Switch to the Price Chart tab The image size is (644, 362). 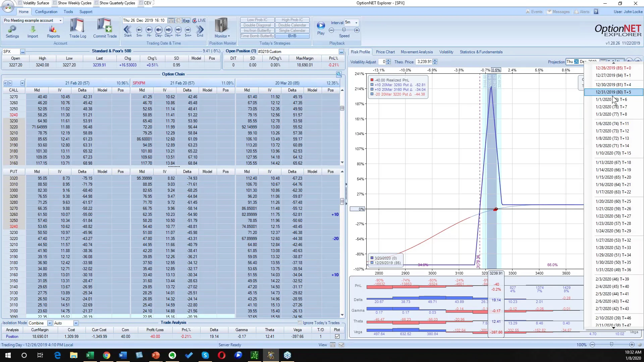(x=385, y=52)
